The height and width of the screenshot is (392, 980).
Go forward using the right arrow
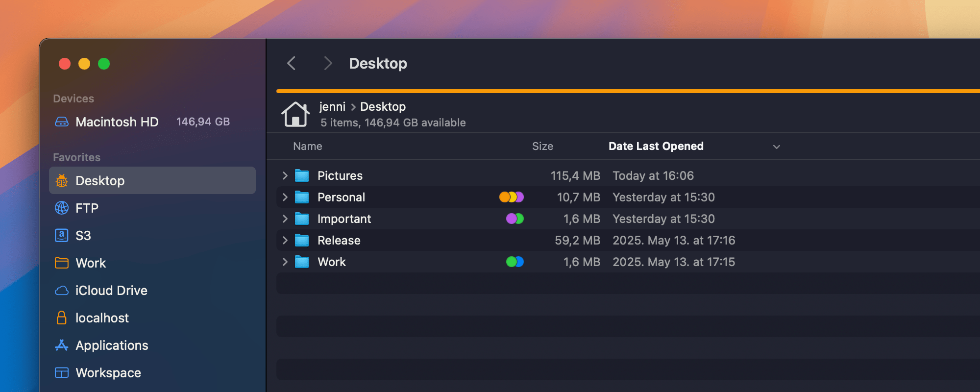coord(328,63)
